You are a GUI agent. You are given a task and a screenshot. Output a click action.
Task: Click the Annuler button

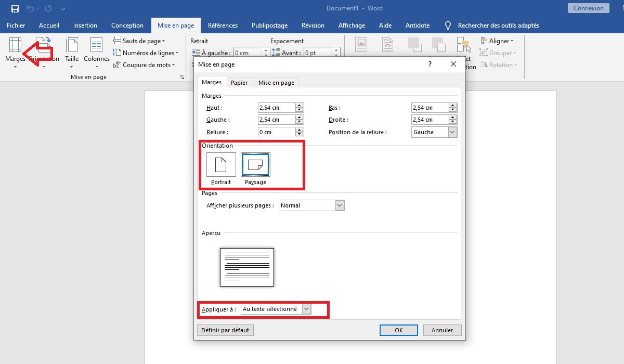coord(442,330)
